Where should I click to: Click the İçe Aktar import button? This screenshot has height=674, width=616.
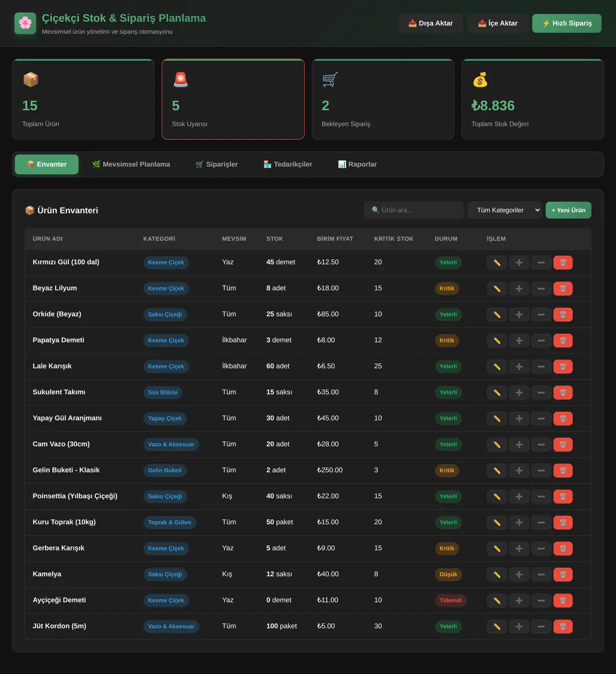[497, 23]
